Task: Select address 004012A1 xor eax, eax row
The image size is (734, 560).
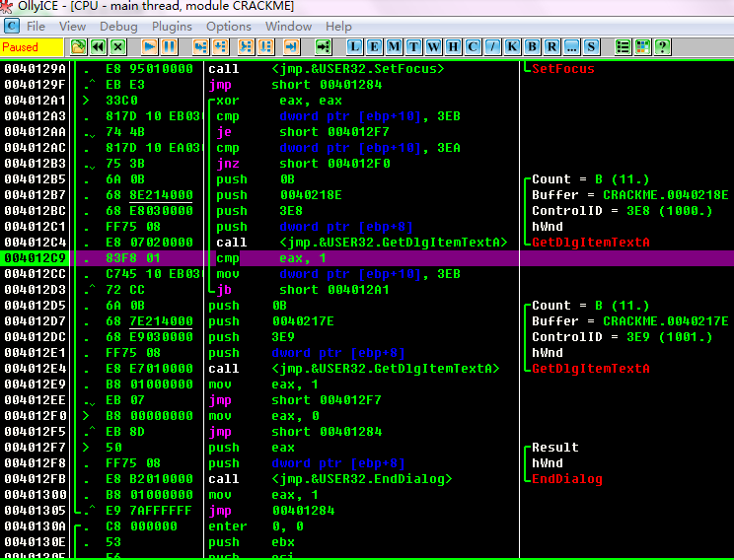Action: click(x=367, y=101)
